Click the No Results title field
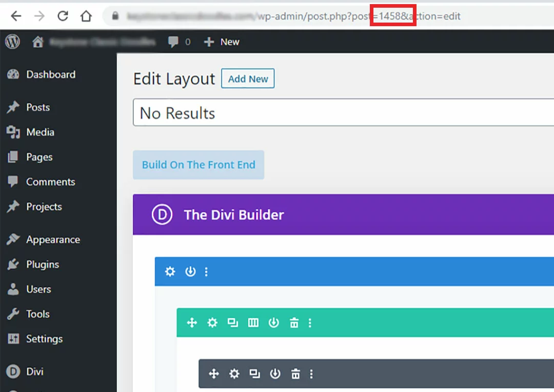554x392 pixels. pos(343,113)
